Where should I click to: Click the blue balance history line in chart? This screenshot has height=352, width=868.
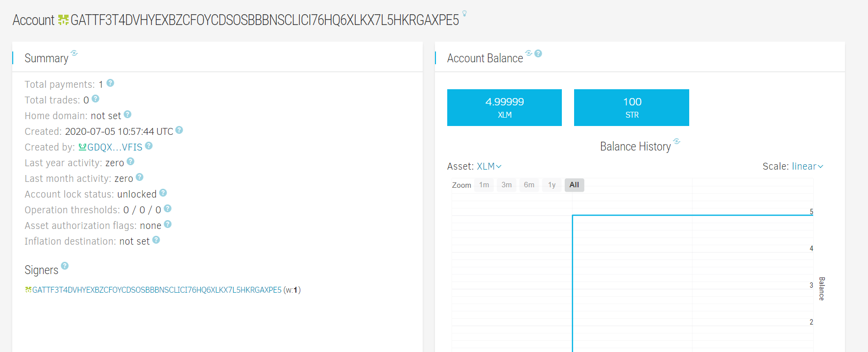693,215
